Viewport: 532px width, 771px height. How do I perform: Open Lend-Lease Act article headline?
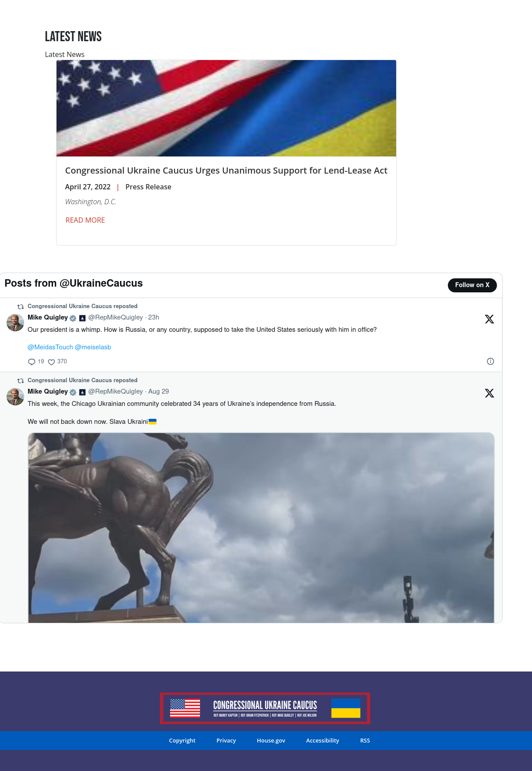click(226, 171)
